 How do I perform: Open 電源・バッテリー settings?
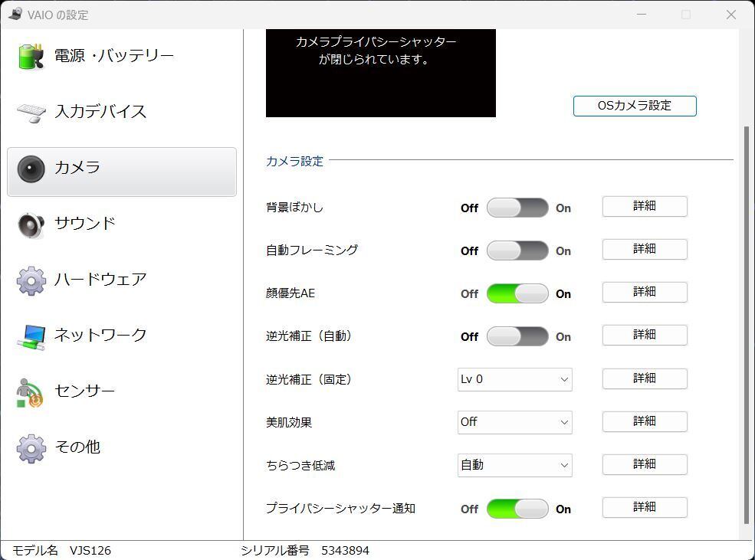tap(122, 56)
